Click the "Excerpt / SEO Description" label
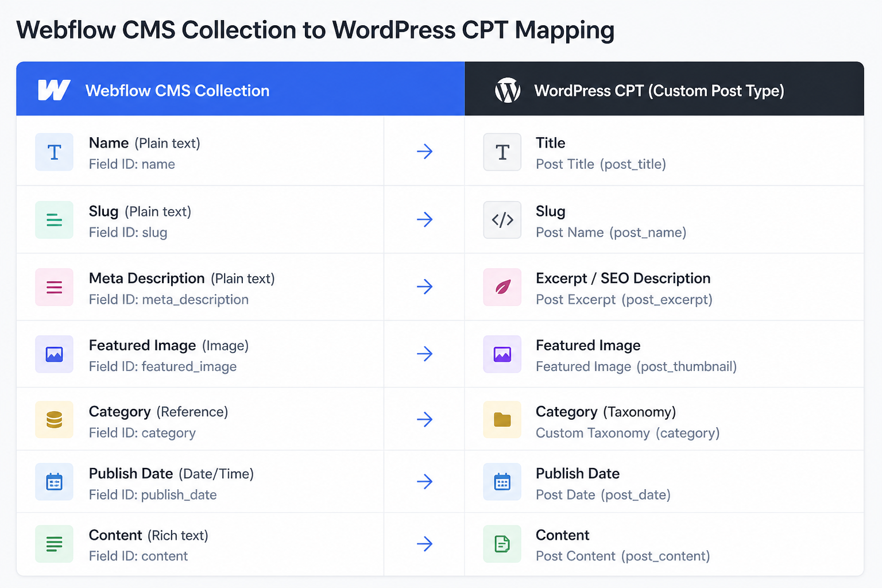 [x=623, y=278]
